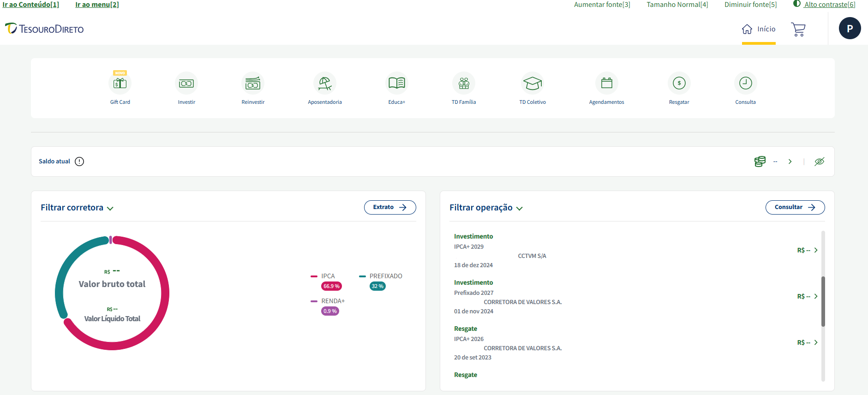Viewport: 868px width, 395px height.
Task: Click Valor Líquido Total label
Action: 112,319
